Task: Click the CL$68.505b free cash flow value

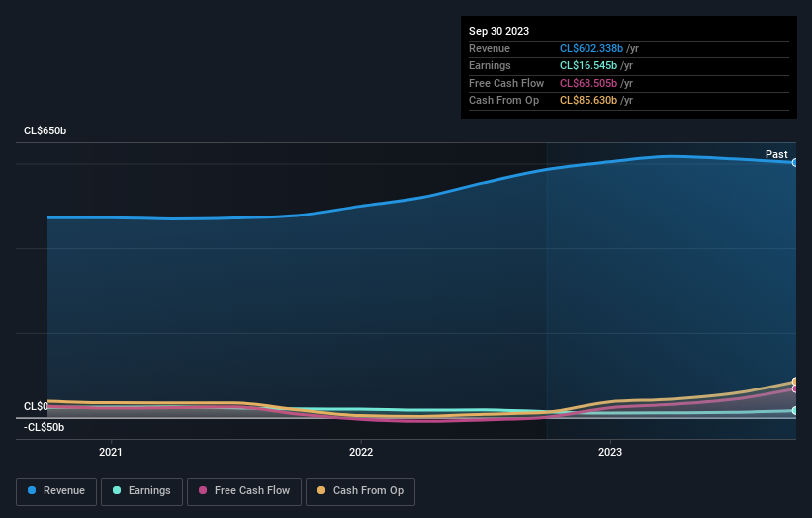Action: (588, 83)
